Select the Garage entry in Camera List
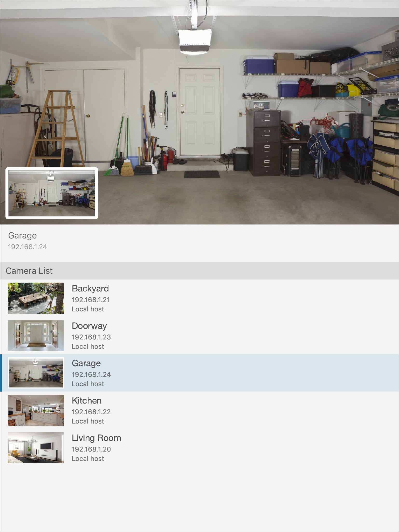The width and height of the screenshot is (399, 532). pyautogui.click(x=199, y=373)
